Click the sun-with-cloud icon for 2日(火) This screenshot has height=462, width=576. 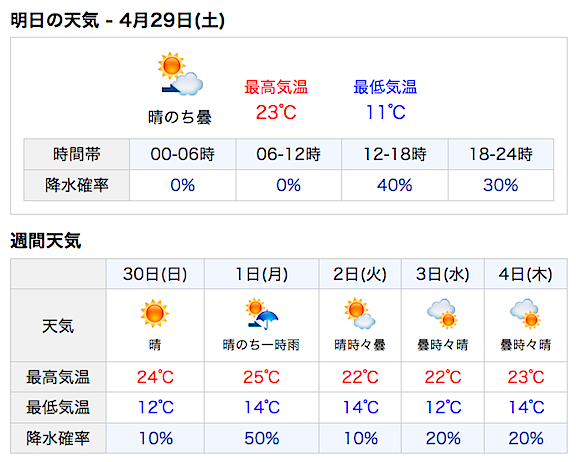[360, 313]
